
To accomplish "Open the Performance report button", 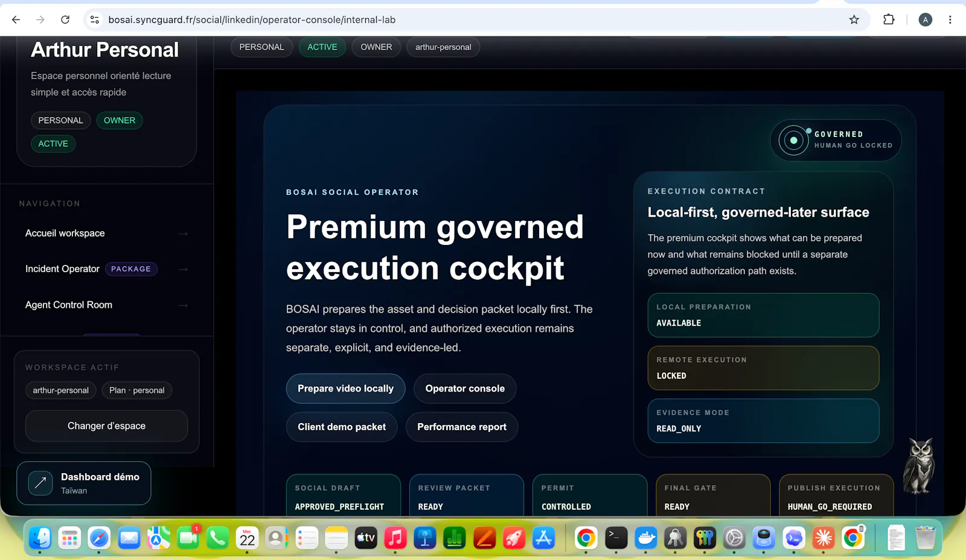I will (462, 427).
